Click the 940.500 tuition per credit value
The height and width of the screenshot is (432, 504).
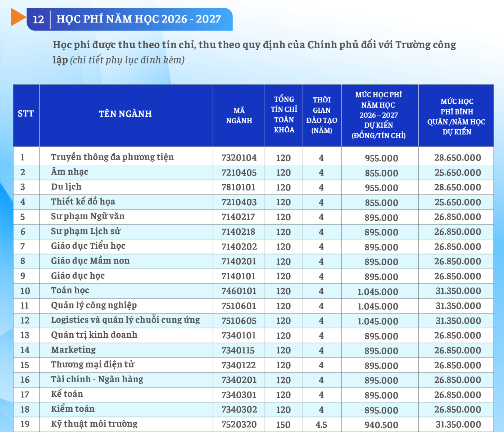[381, 425]
